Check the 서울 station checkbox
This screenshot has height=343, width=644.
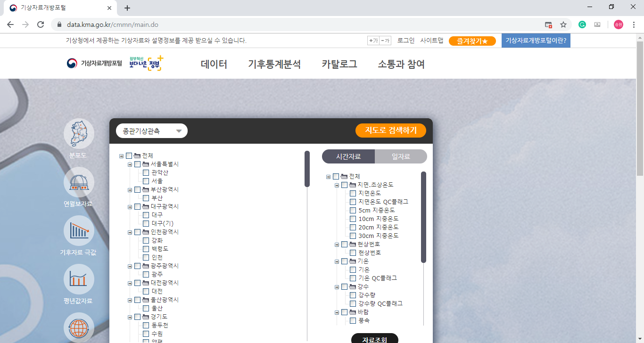coord(146,181)
